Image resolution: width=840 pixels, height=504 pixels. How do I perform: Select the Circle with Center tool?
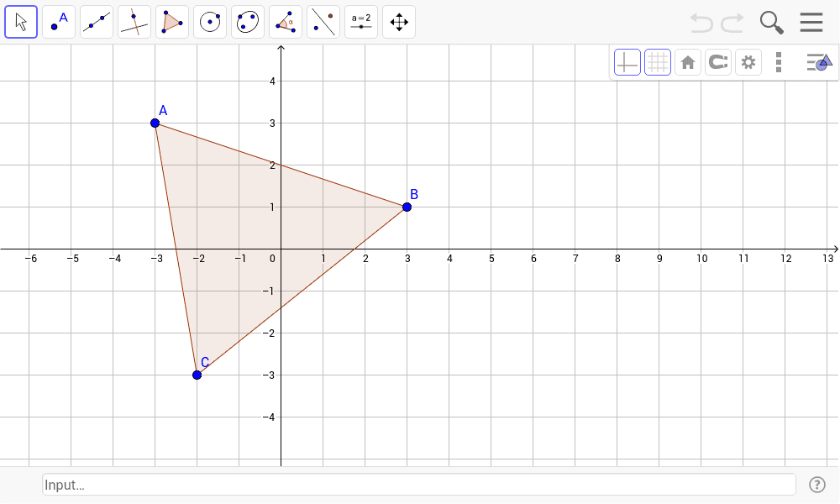tap(209, 21)
